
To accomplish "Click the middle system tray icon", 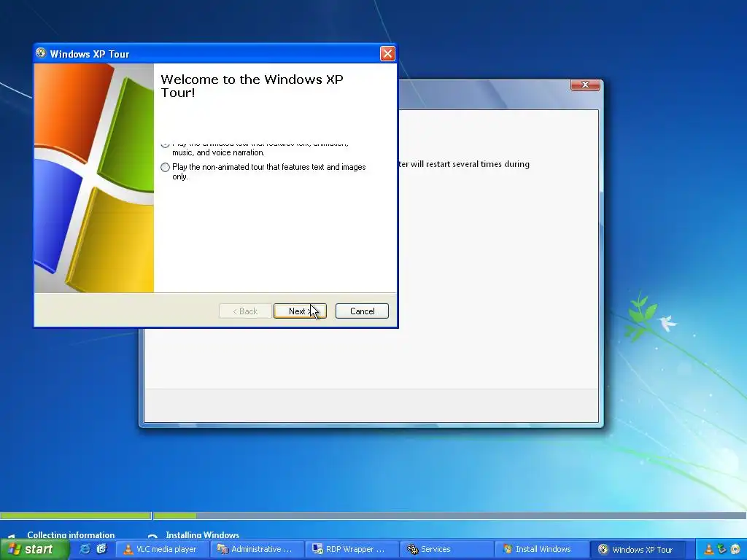I will coord(722,549).
